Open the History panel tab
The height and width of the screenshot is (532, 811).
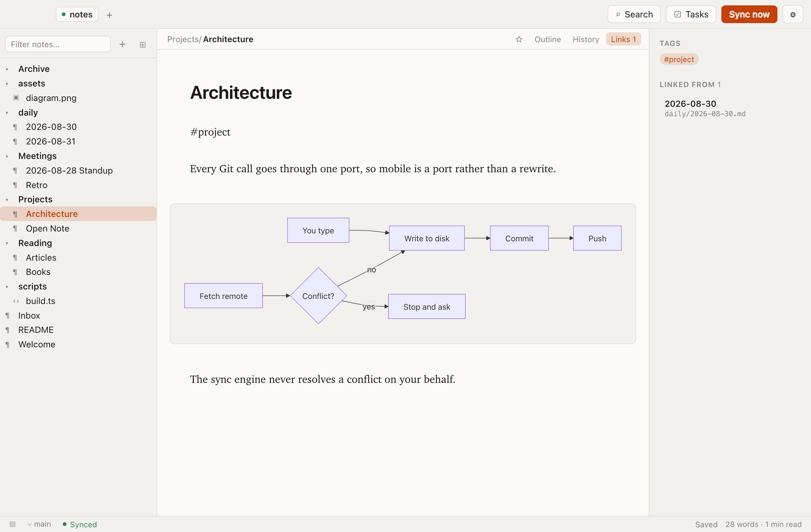585,40
